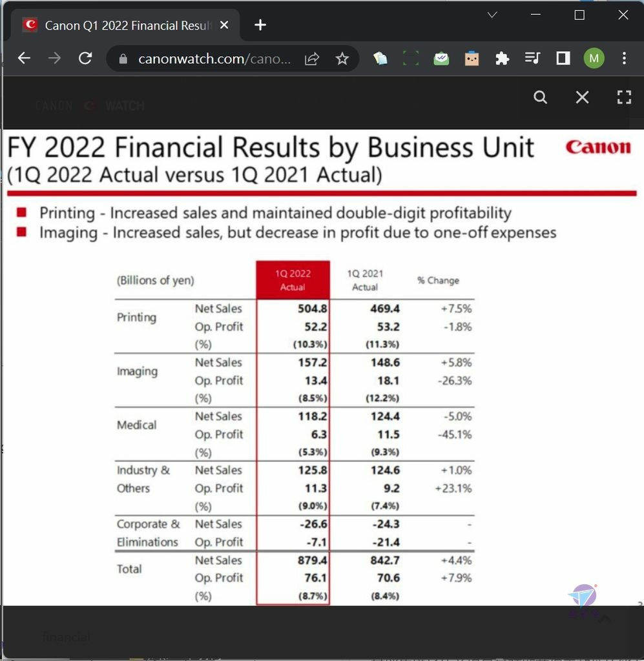This screenshot has height=661, width=644.
Task: Click the 1Q 2022 Actual column header
Action: [293, 280]
